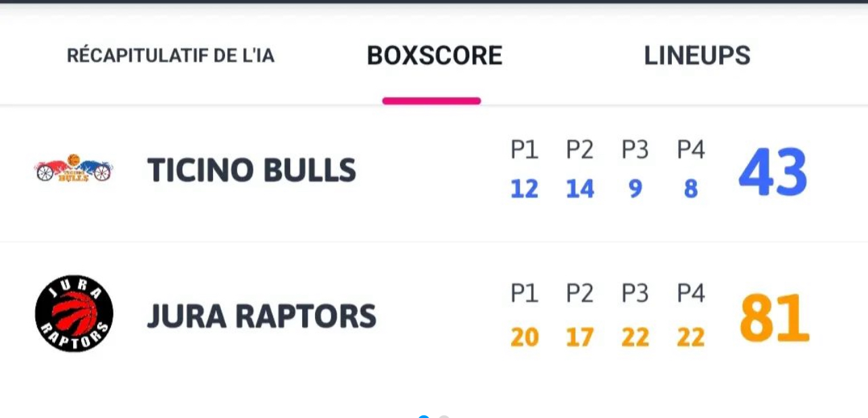Click the Ticino Bulls team logo
Screen dimensions: 868x418
coord(74,169)
